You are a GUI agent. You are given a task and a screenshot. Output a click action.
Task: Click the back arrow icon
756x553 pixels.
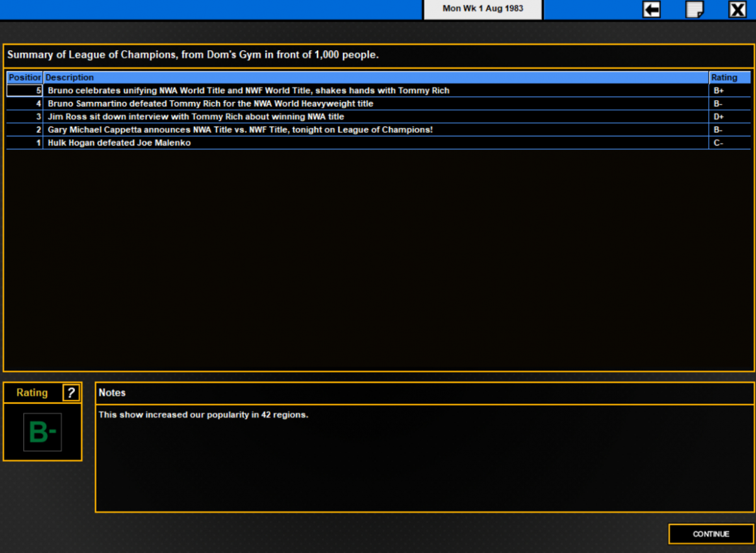coord(651,9)
